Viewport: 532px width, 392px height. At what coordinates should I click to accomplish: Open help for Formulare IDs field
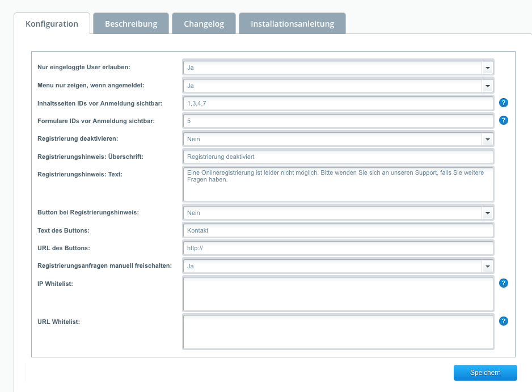pos(504,120)
